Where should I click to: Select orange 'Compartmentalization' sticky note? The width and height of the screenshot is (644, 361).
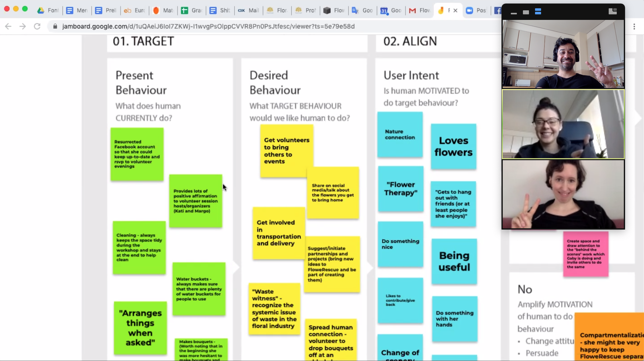609,337
